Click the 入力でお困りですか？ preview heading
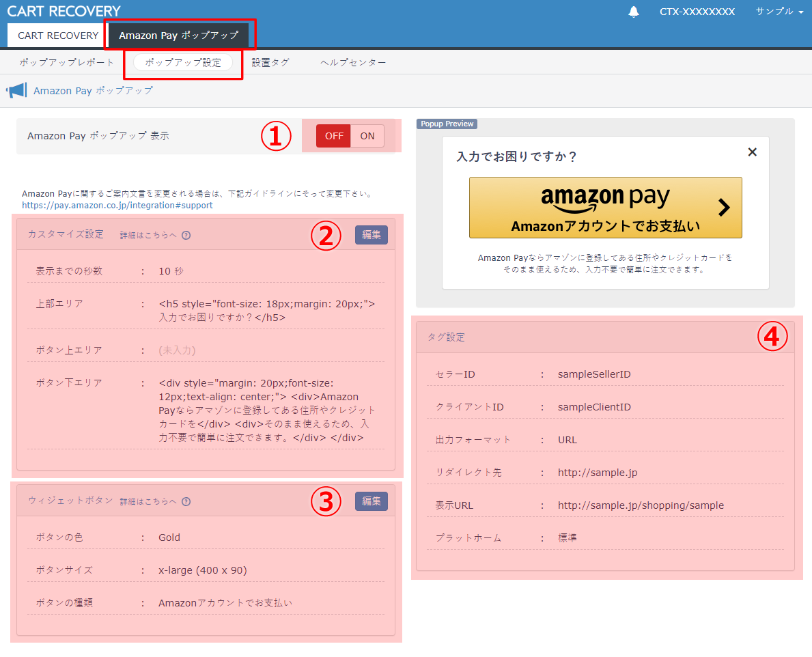The height and width of the screenshot is (657, 812). click(x=516, y=156)
